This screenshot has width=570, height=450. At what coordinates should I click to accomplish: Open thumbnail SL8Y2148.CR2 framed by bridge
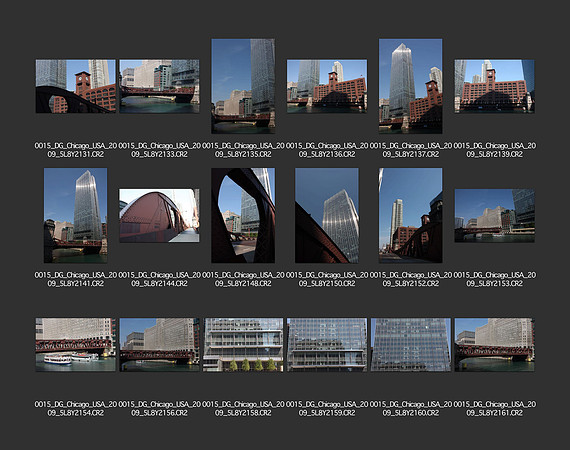pyautogui.click(x=243, y=215)
